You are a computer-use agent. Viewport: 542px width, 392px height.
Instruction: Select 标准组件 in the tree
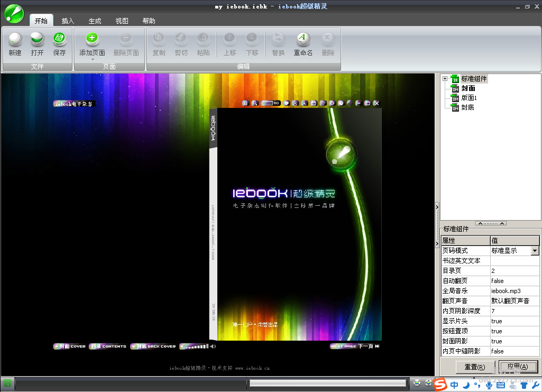pos(474,79)
